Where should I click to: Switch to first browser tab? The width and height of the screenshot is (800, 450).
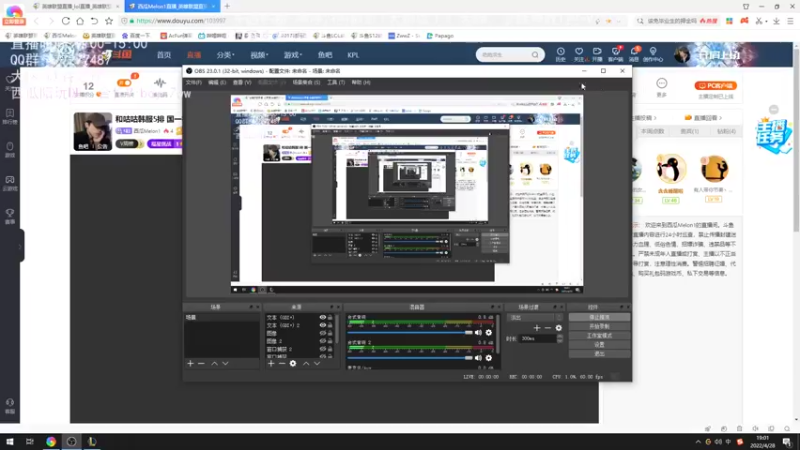coord(74,7)
